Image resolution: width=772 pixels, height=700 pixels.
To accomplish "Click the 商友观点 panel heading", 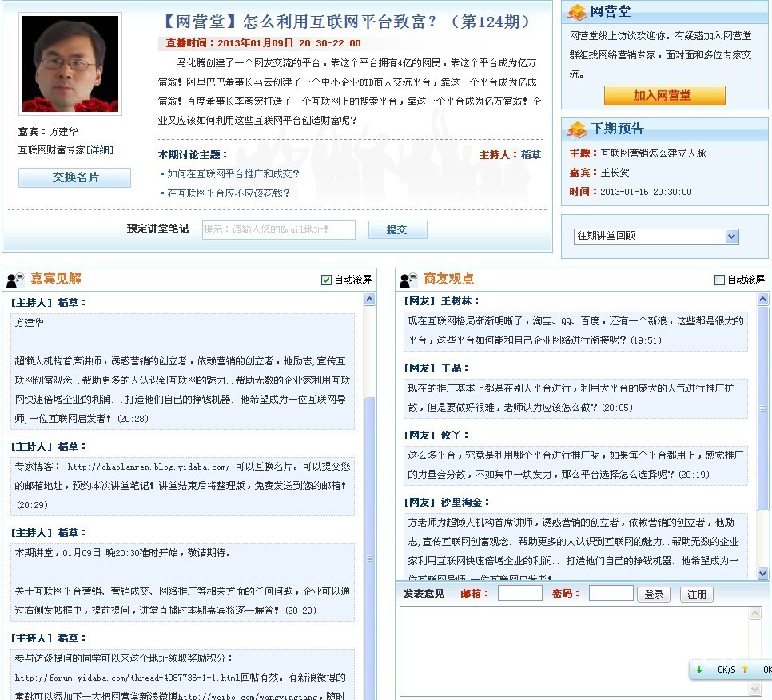I will pos(448,279).
